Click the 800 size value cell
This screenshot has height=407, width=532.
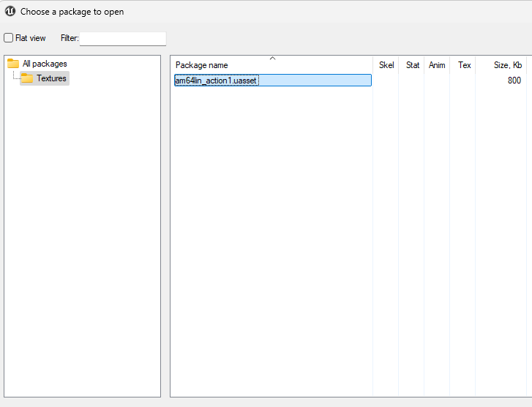pyautogui.click(x=514, y=81)
